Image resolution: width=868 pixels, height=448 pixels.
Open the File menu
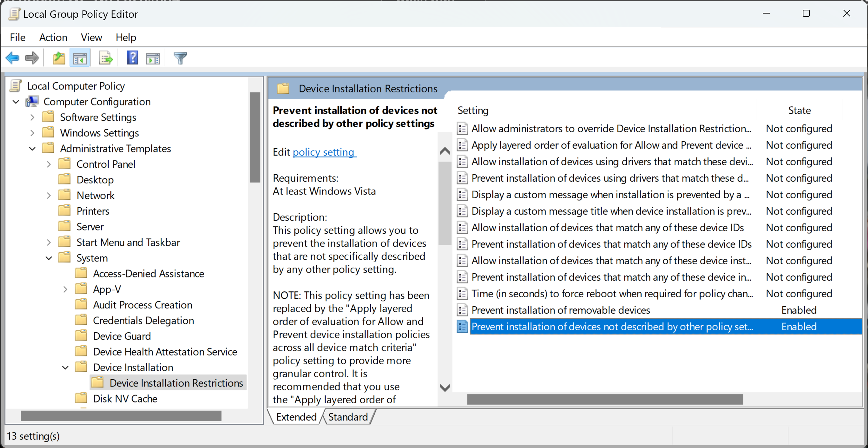[x=18, y=37]
